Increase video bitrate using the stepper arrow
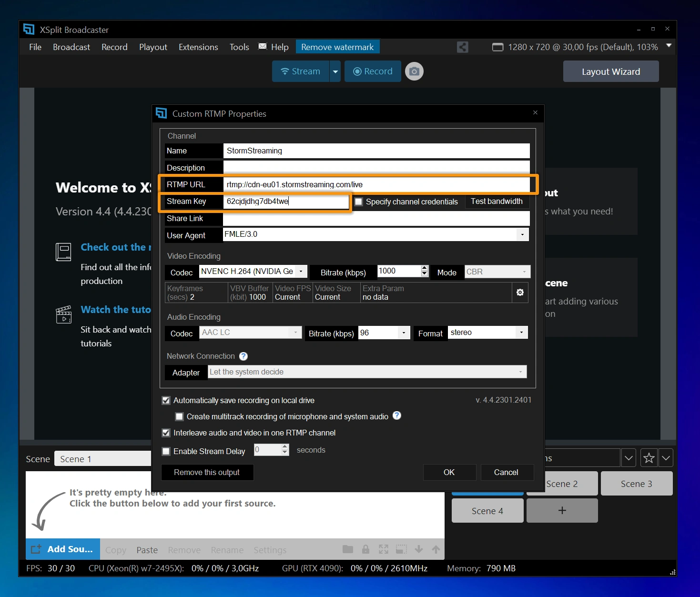Viewport: 700px width, 597px height. (424, 269)
